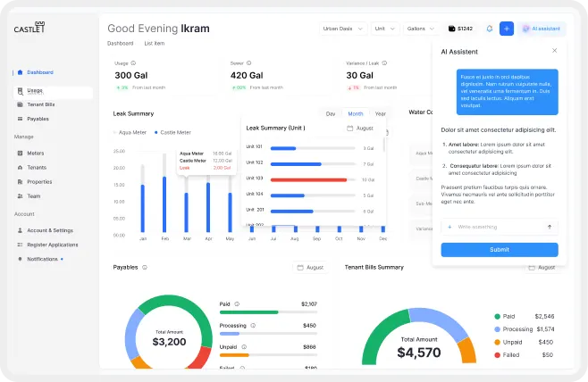Click the Castle logo in the sidebar

click(x=29, y=28)
